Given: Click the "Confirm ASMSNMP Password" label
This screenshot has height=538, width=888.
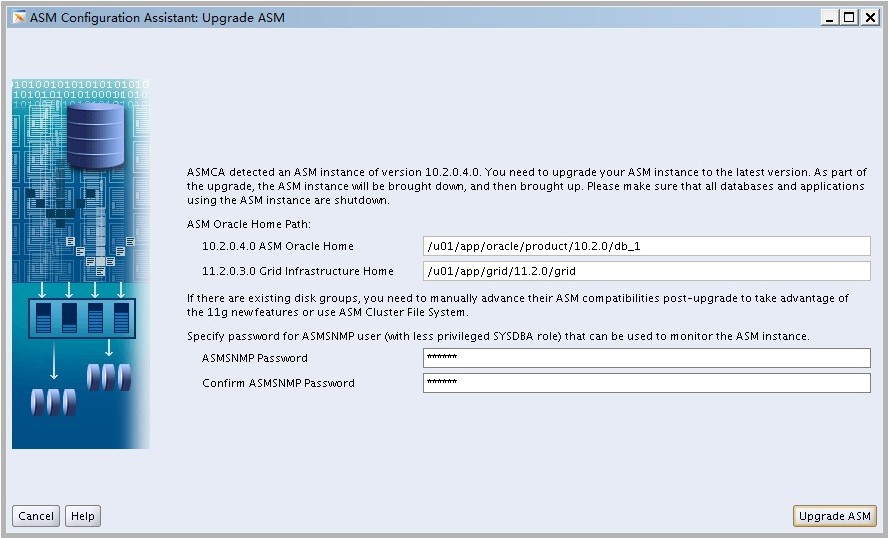Looking at the screenshot, I should (x=278, y=383).
